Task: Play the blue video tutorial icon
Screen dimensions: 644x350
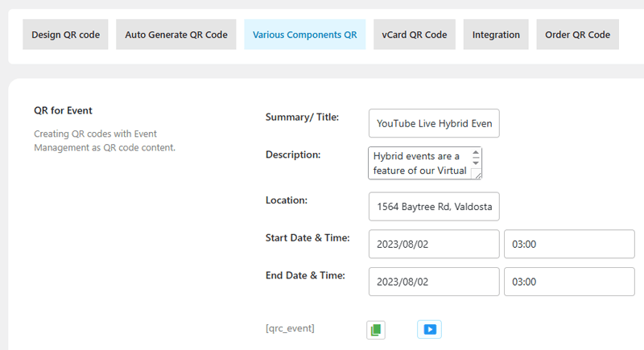Action: (x=430, y=329)
